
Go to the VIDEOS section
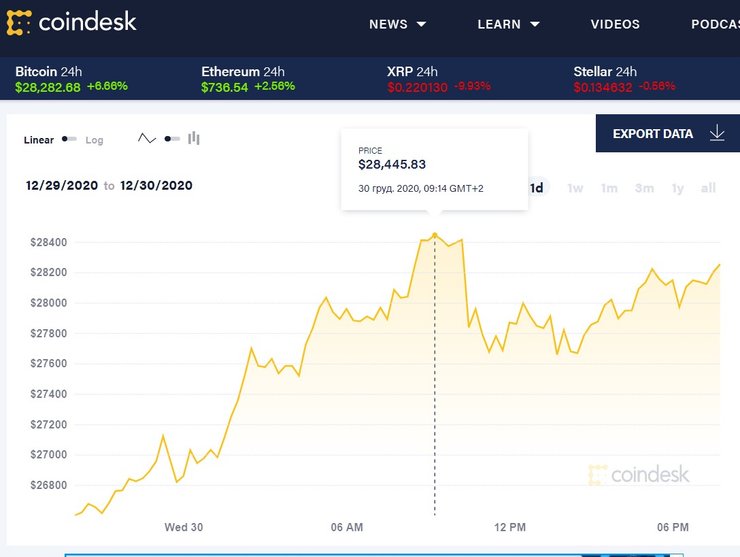(x=615, y=24)
